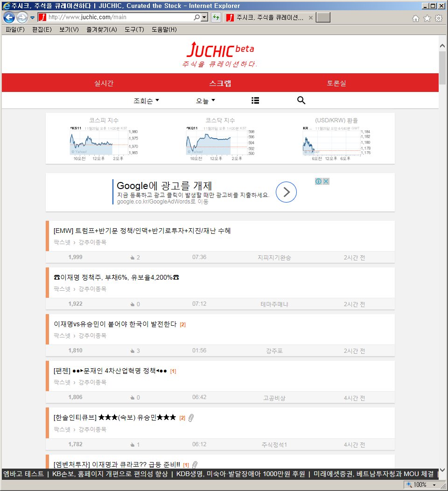Click the vertical scrollbar thumb
Viewport: 448px width, 491px height.
point(442,68)
